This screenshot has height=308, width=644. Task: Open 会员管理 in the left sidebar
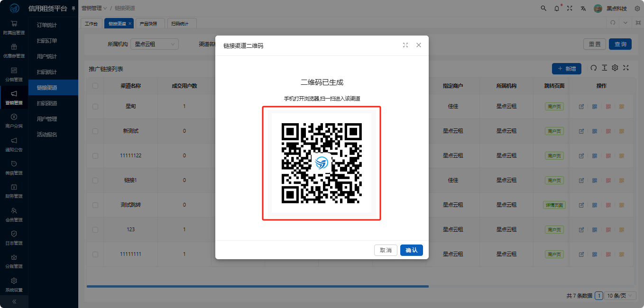pyautogui.click(x=14, y=215)
